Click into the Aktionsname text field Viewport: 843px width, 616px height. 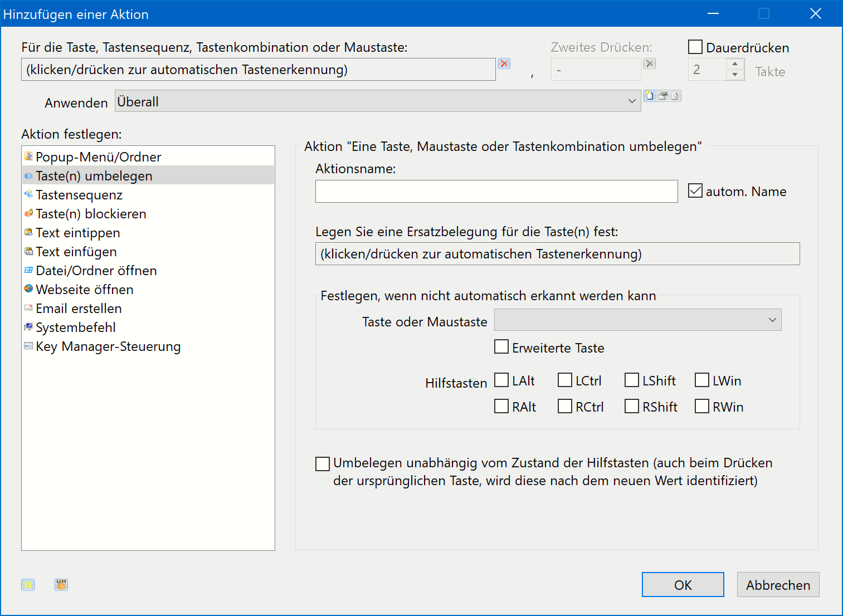[496, 192]
